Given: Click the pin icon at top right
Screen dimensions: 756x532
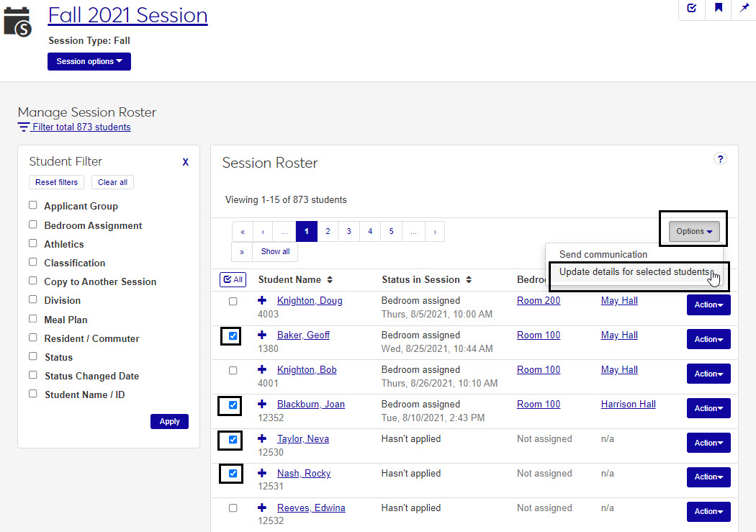Looking at the screenshot, I should click(744, 9).
